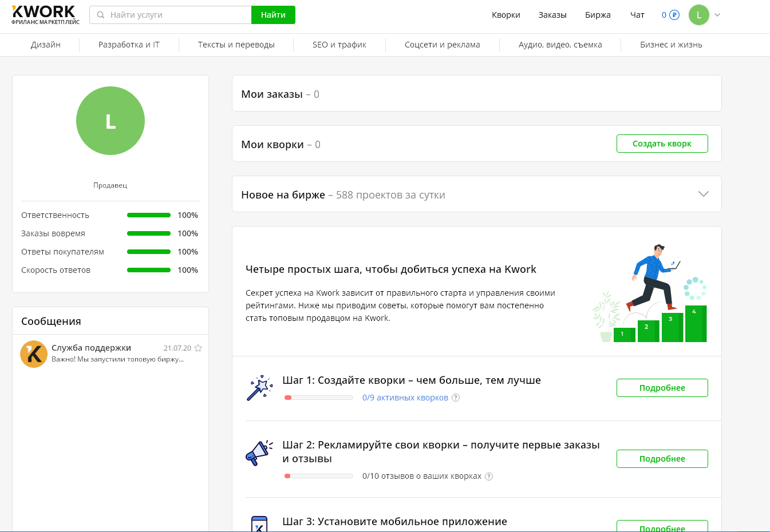
Task: Open the 'Мои заказы' section heading
Action: (272, 94)
